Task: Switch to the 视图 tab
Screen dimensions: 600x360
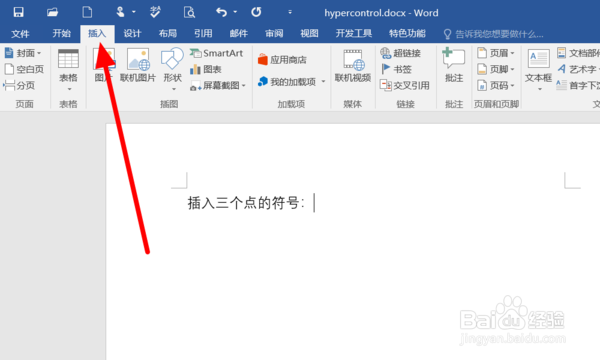Action: pyautogui.click(x=309, y=34)
